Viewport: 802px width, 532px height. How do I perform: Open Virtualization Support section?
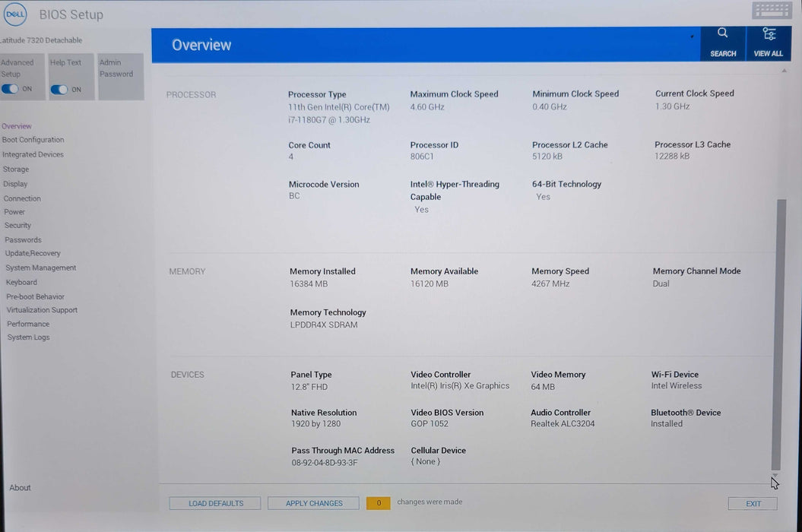[x=42, y=310]
